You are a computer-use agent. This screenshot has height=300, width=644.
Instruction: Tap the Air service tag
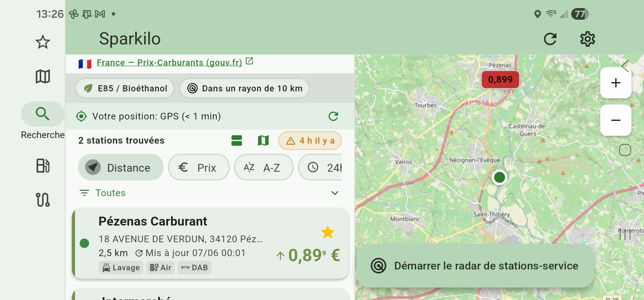click(x=160, y=267)
